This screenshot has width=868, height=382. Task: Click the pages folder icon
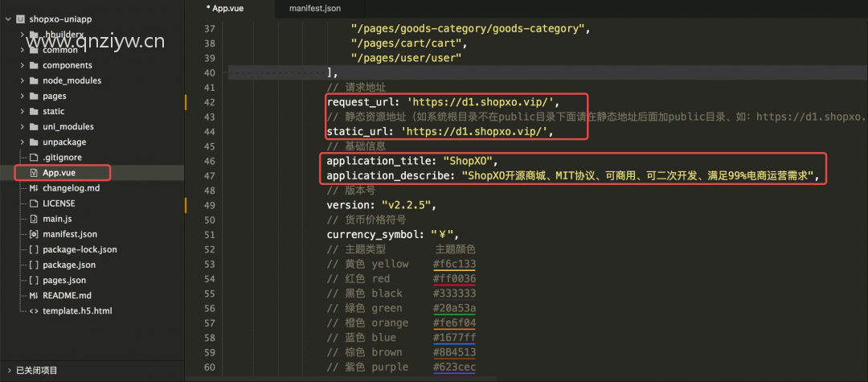pos(33,96)
